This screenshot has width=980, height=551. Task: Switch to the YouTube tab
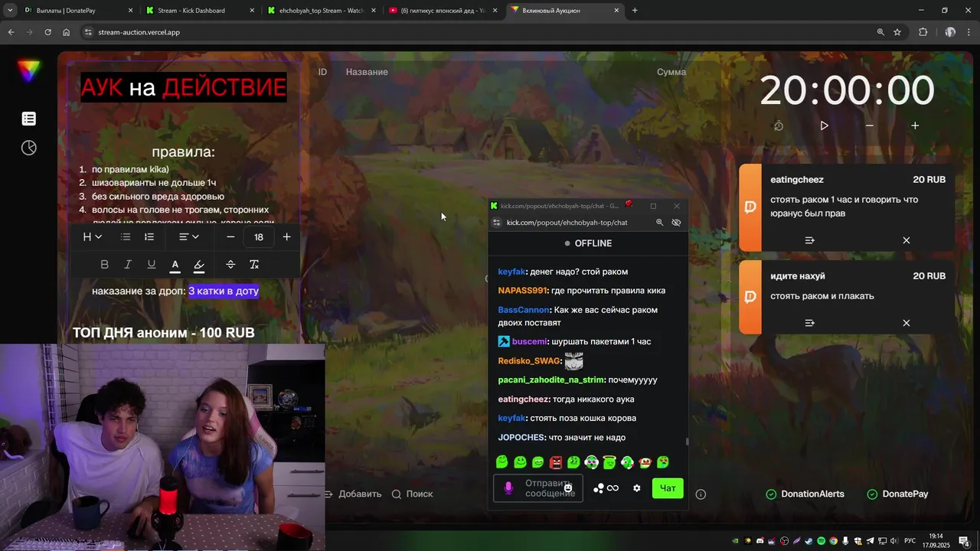click(x=443, y=11)
